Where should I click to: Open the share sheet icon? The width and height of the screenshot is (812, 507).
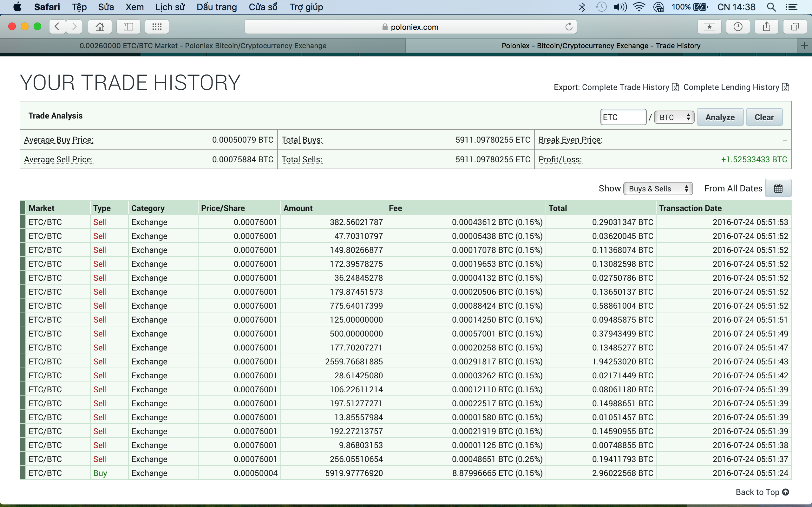click(766, 27)
